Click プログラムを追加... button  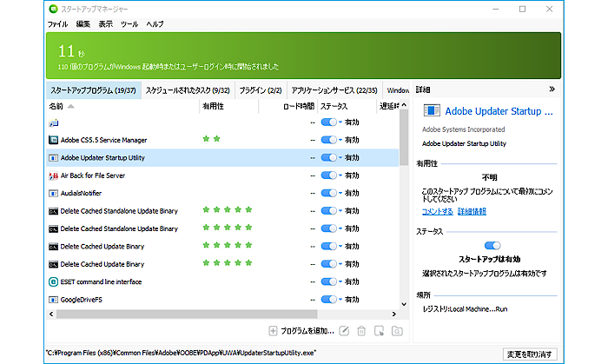click(x=301, y=331)
